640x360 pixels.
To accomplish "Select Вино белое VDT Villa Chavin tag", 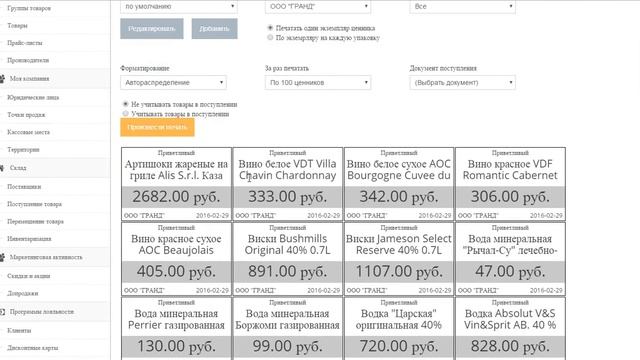I will coord(287,184).
